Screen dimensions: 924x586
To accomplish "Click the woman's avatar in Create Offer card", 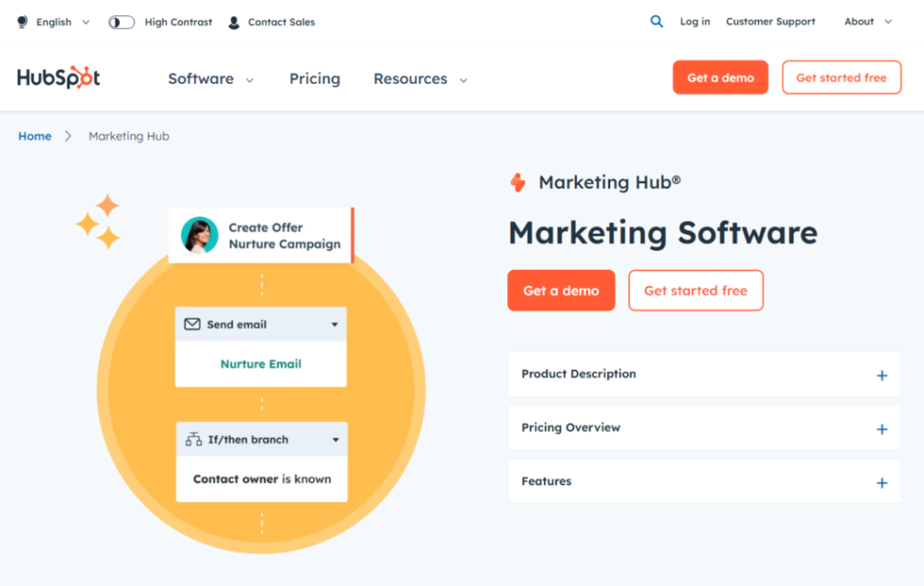I will (199, 235).
